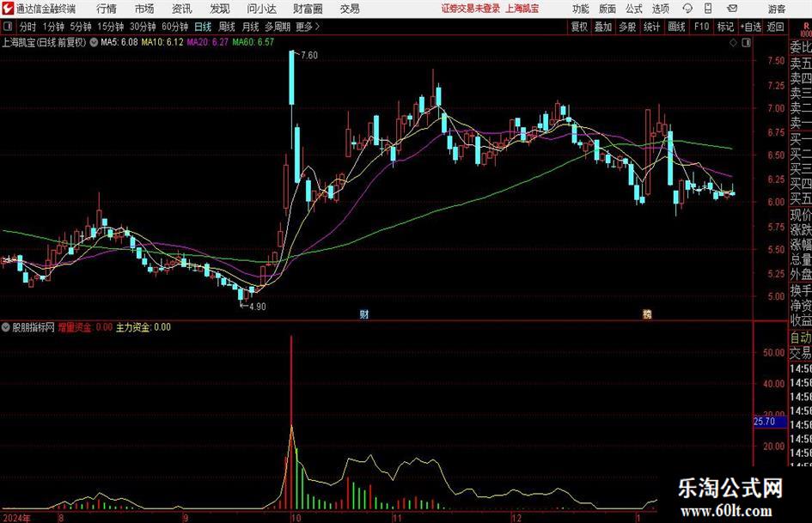Open the mail envelope icon
The height and width of the screenshot is (523, 812).
click(732, 9)
